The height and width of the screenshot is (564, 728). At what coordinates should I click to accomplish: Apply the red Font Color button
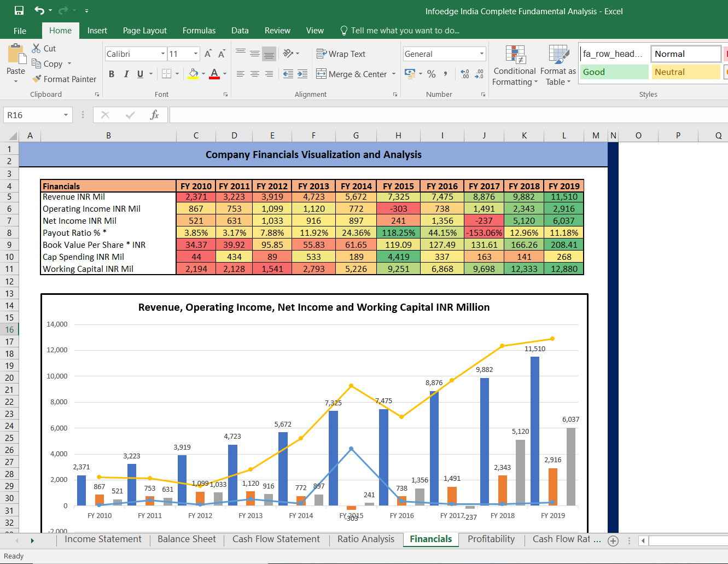(x=214, y=74)
